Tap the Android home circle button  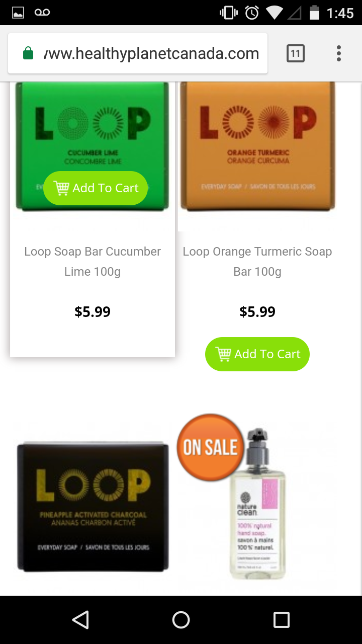click(x=181, y=620)
